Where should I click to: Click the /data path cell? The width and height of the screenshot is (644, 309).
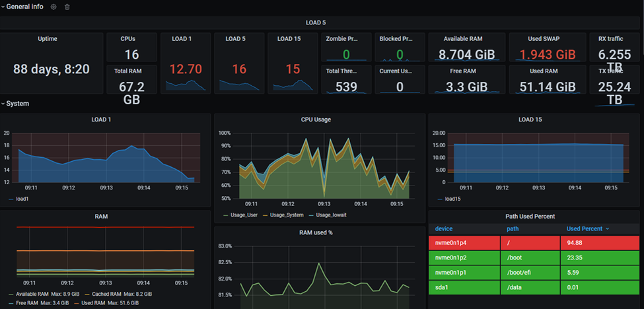pos(530,287)
